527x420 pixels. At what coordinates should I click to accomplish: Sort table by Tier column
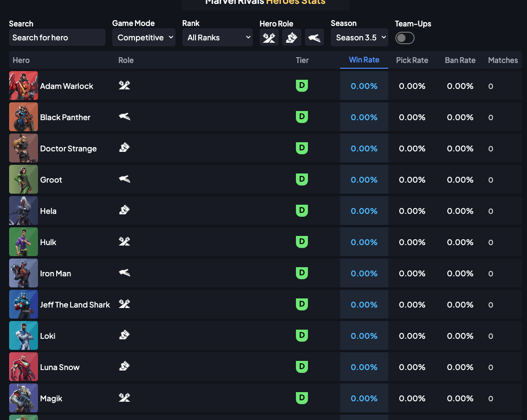[x=302, y=60]
